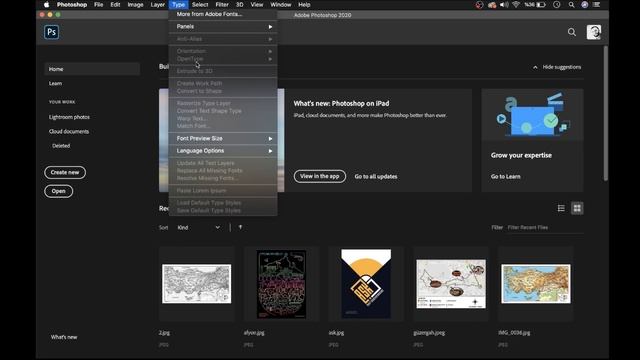Open the Layer menu
Image resolution: width=640 pixels, height=360 pixels.
click(x=158, y=5)
